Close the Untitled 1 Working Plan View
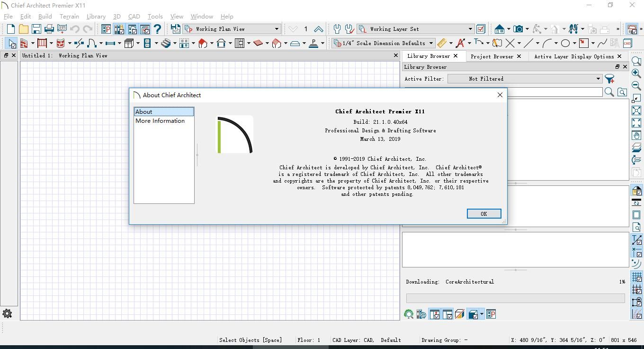Screen dimensions: 644x349 (396, 55)
